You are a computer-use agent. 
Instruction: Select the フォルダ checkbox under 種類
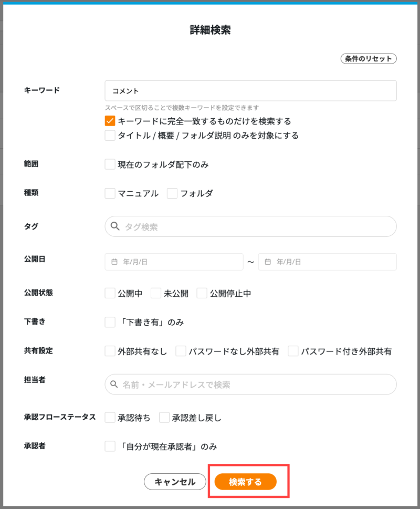(x=172, y=193)
